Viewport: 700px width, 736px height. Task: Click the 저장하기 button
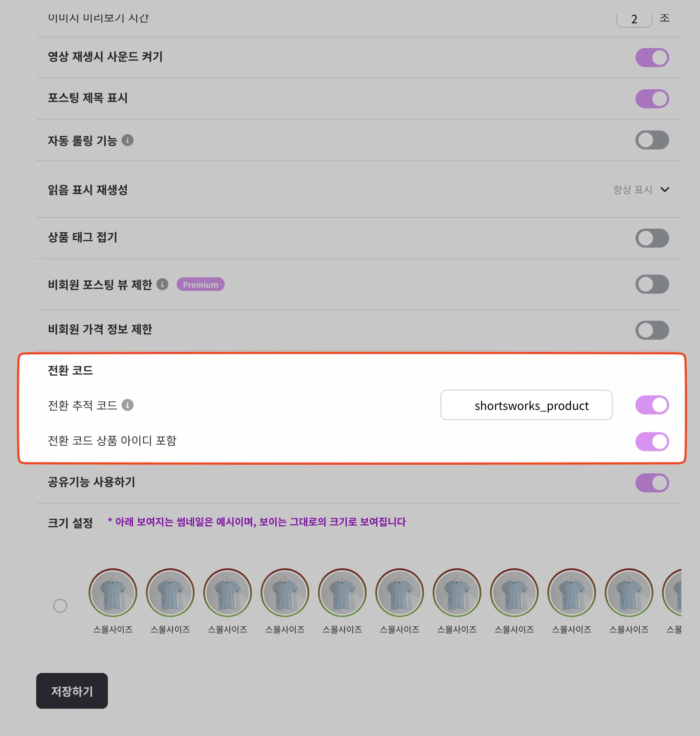(72, 690)
